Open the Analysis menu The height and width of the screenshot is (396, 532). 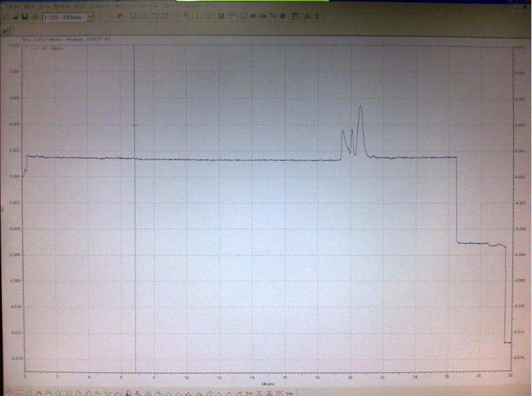pyautogui.click(x=125, y=7)
